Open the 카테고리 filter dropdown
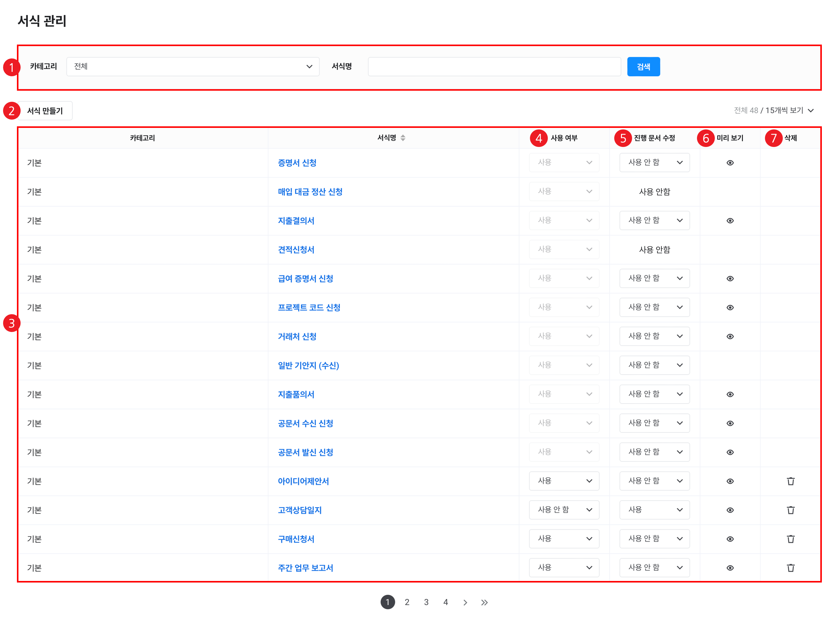840x624 pixels. click(193, 66)
